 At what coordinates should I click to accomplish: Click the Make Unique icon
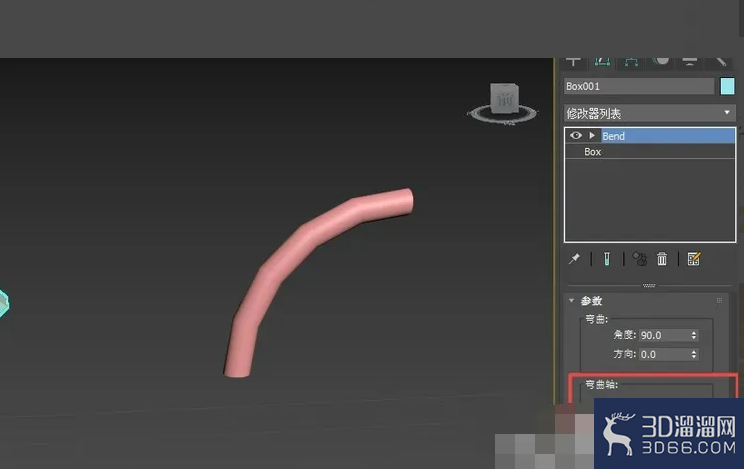click(x=639, y=259)
